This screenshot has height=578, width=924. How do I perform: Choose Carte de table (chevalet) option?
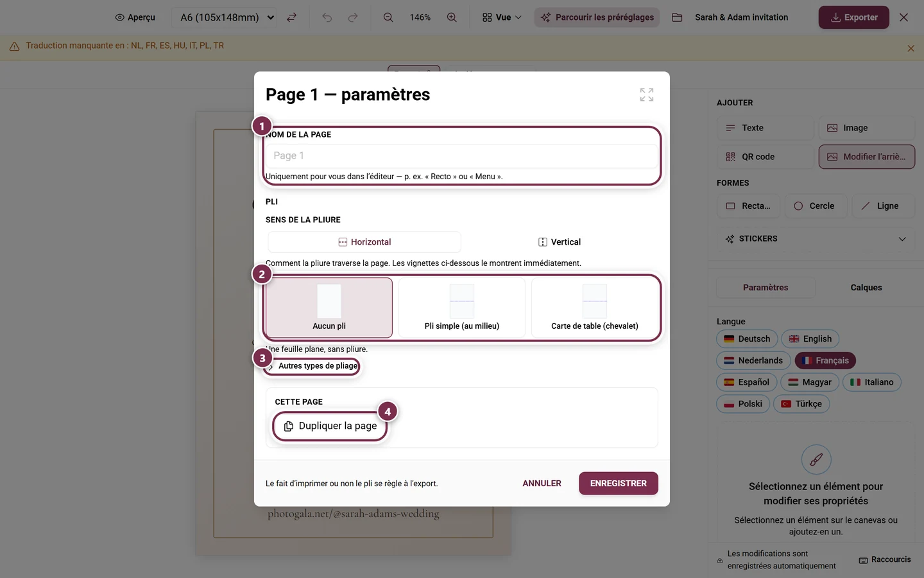click(x=595, y=308)
